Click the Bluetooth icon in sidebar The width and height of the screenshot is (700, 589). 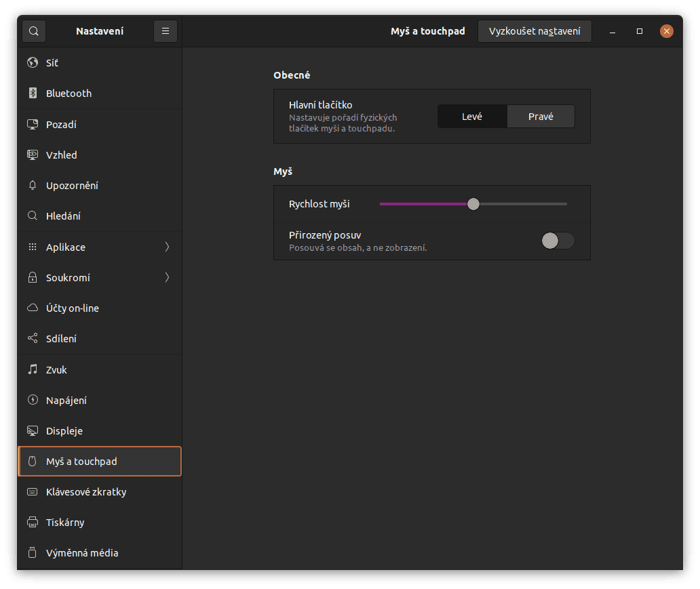point(32,94)
